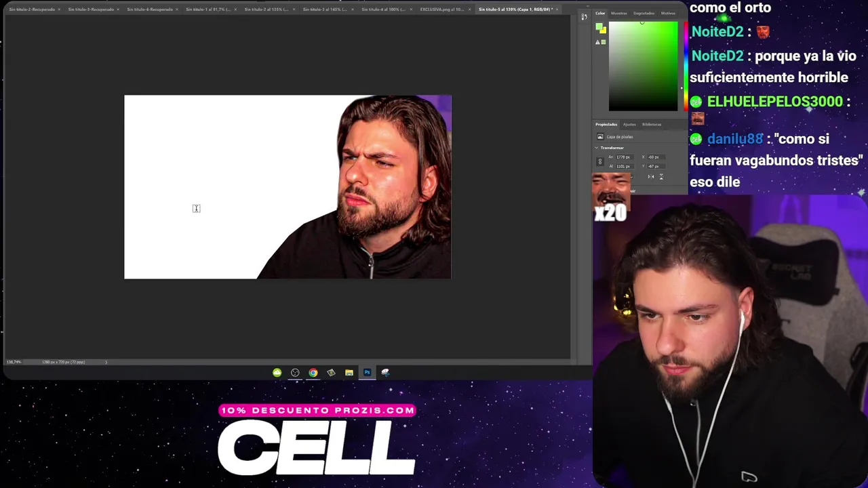This screenshot has width=868, height=488.
Task: Click the "Capa de píxeles" label
Action: click(x=620, y=137)
